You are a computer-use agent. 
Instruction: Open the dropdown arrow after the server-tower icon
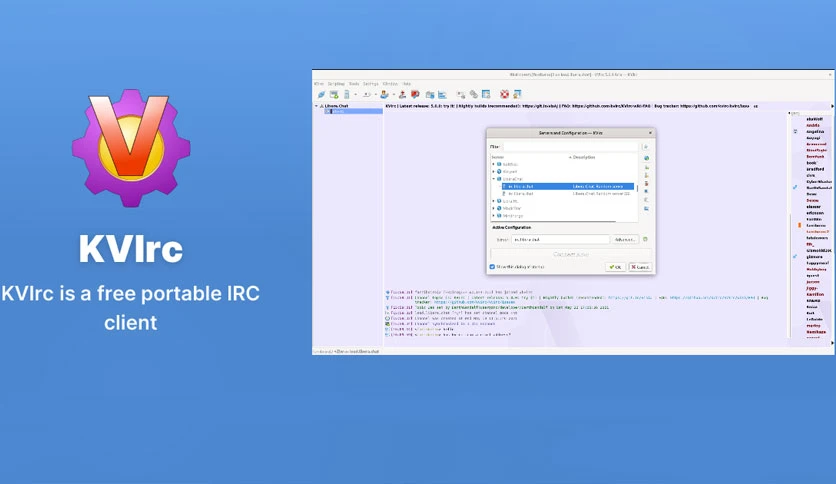[x=356, y=95]
